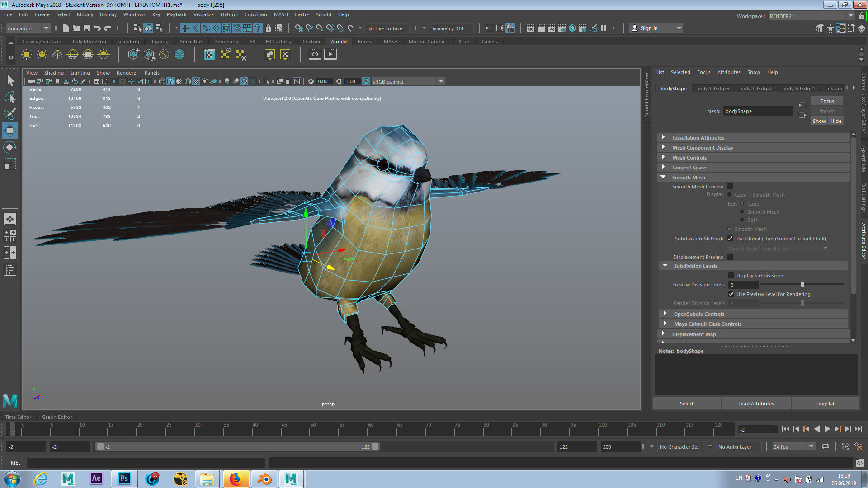
Task: Toggle viewport grid display icon
Action: (97, 81)
